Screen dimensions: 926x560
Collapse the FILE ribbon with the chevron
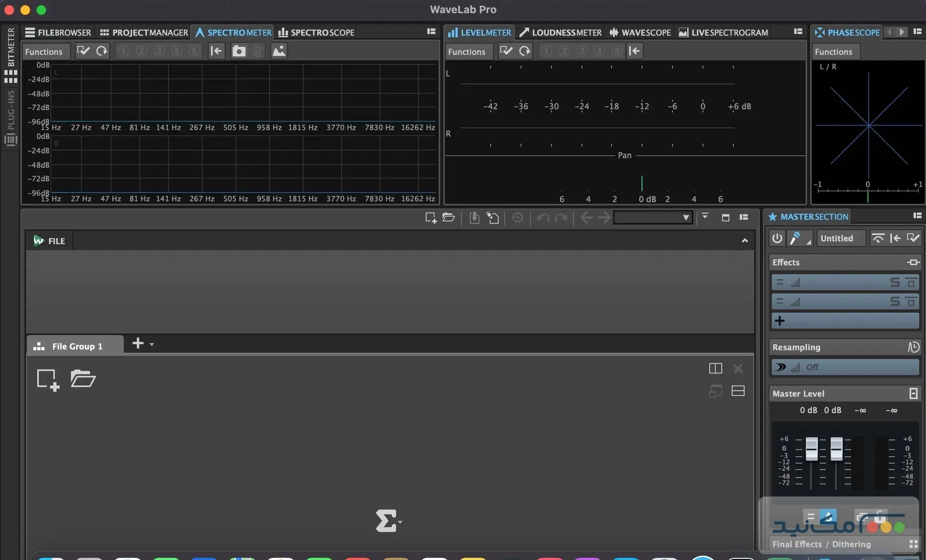tap(745, 241)
